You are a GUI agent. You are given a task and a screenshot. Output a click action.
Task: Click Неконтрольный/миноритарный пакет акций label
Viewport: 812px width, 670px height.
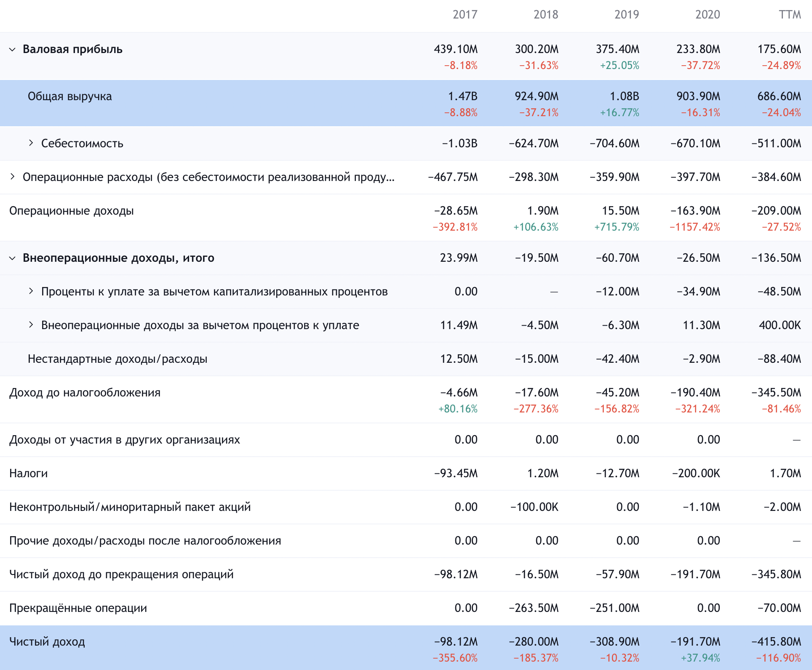click(130, 507)
